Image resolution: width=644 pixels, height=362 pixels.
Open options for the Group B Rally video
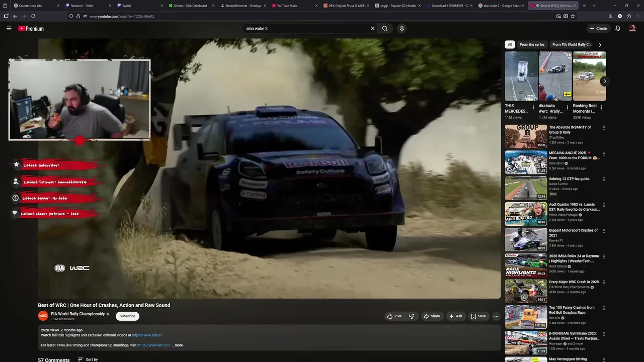(604, 128)
